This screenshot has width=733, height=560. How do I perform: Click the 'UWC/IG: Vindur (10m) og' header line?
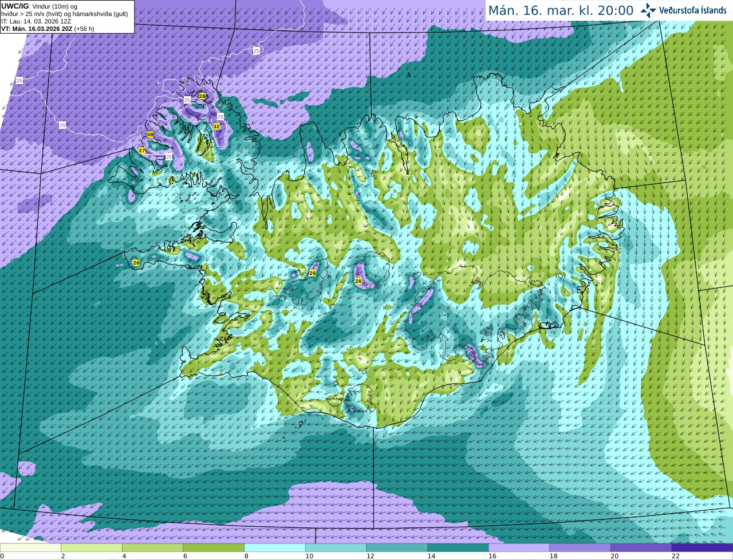pos(39,6)
